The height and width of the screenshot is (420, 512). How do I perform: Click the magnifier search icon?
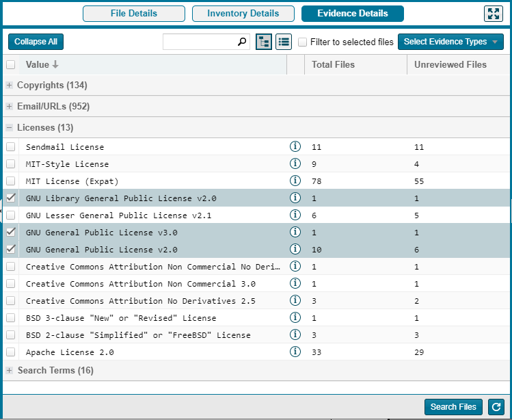click(242, 42)
